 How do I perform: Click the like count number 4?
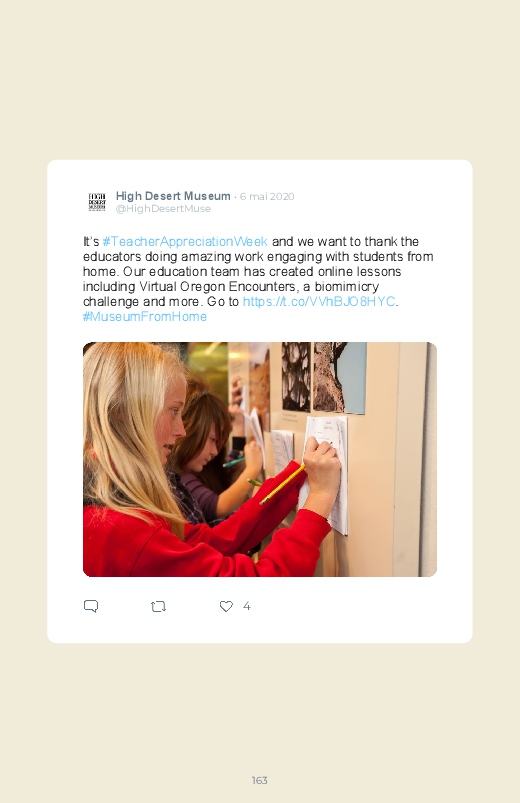tap(246, 606)
